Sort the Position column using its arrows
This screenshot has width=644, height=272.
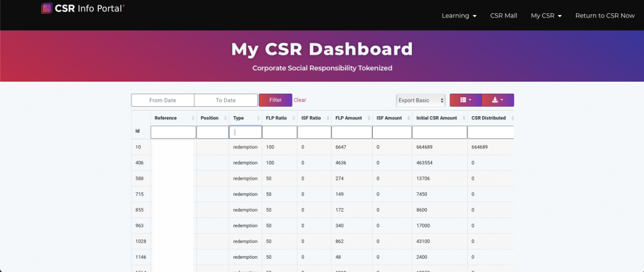225,118
